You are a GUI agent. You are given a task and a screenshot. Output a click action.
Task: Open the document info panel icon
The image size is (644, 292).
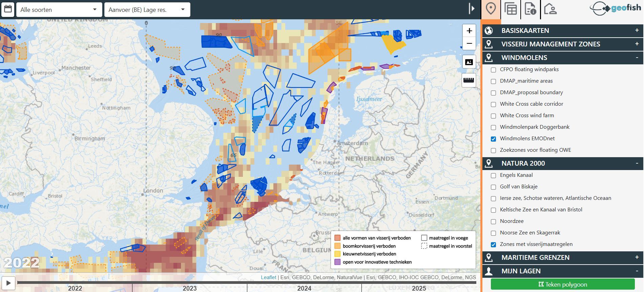[530, 9]
